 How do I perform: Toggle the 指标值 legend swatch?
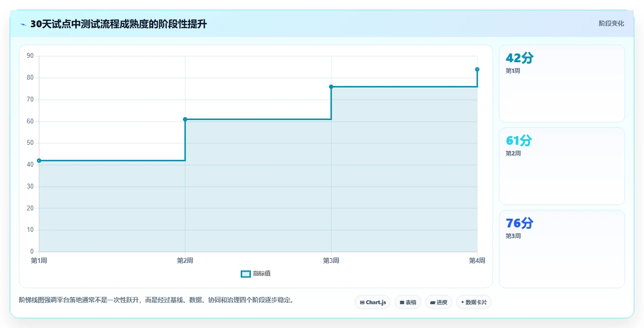coord(246,274)
